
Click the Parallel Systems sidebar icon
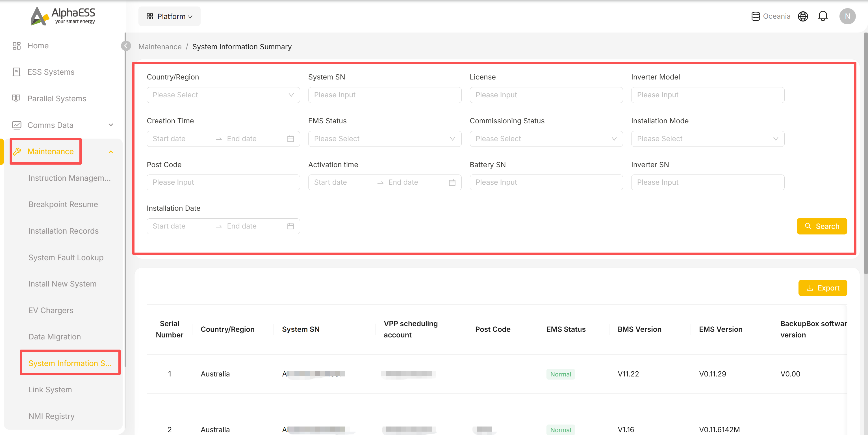pos(16,98)
